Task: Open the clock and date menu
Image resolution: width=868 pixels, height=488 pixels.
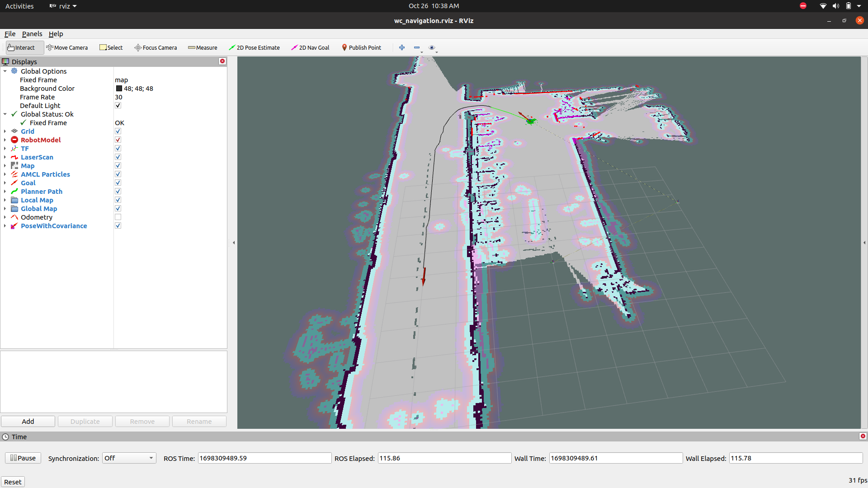Action: click(x=434, y=6)
